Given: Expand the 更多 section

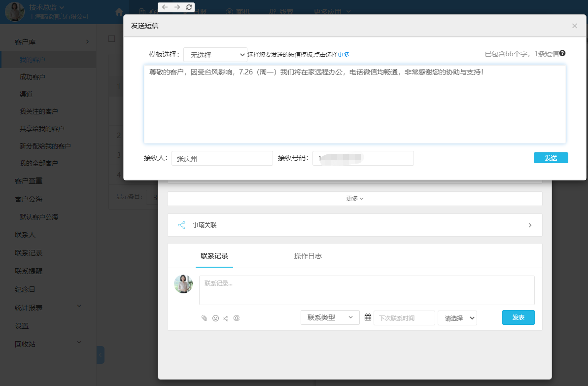Looking at the screenshot, I should 355,199.
